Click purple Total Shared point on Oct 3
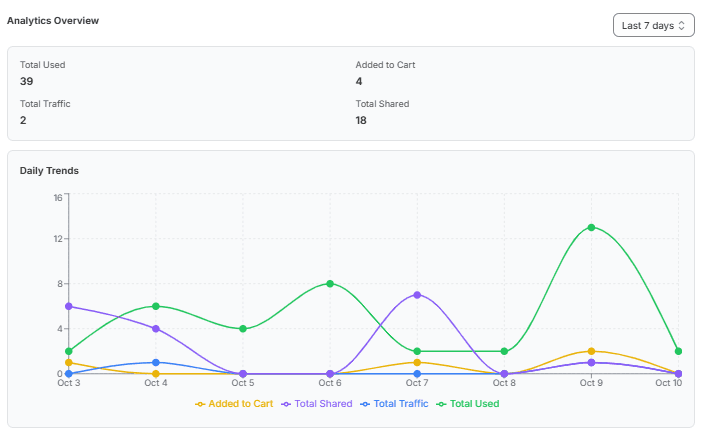703x436 pixels. pos(68,306)
